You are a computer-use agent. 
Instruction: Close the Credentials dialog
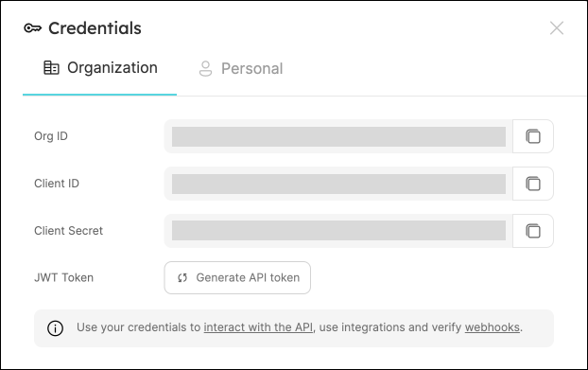(557, 28)
